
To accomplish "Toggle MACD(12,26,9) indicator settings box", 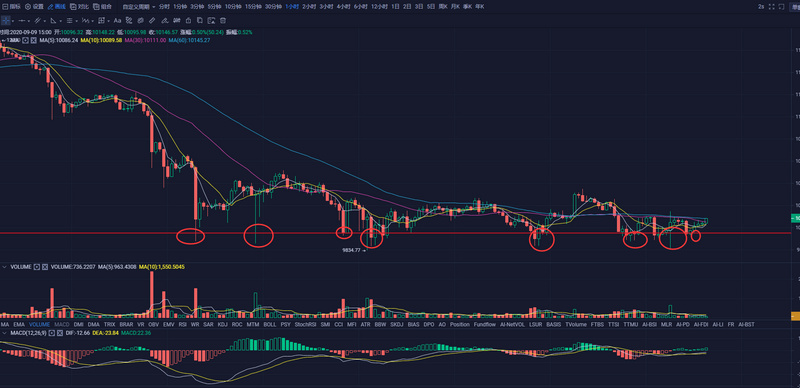I will click(52, 333).
